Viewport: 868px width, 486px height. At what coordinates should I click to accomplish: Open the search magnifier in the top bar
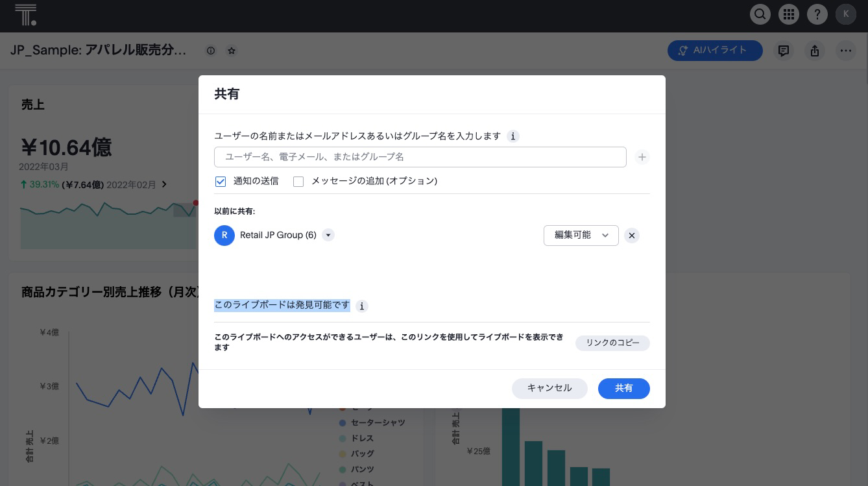tap(760, 14)
